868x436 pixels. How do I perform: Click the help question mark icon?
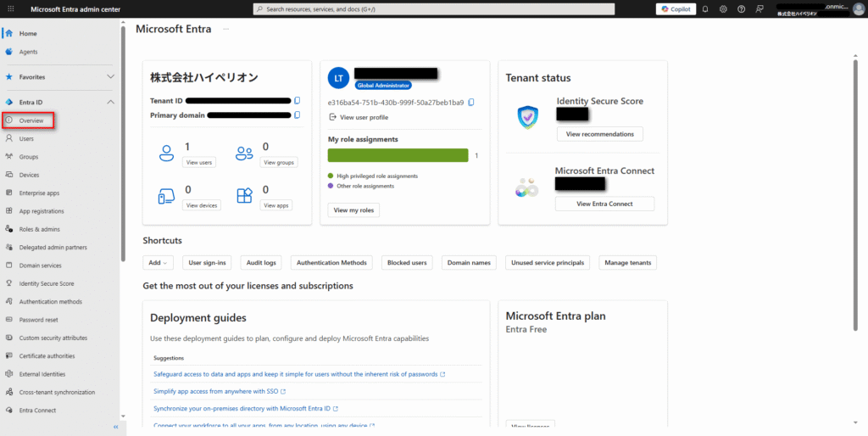741,8
